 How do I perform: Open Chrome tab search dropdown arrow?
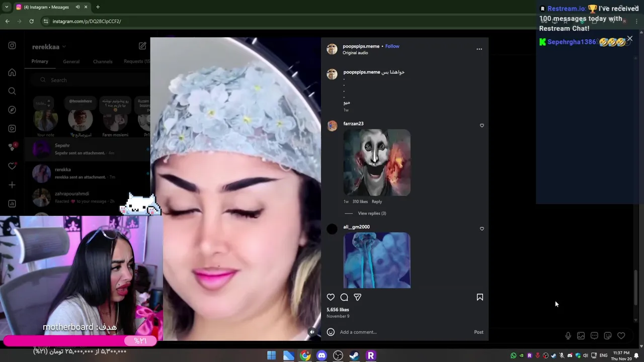[7, 7]
